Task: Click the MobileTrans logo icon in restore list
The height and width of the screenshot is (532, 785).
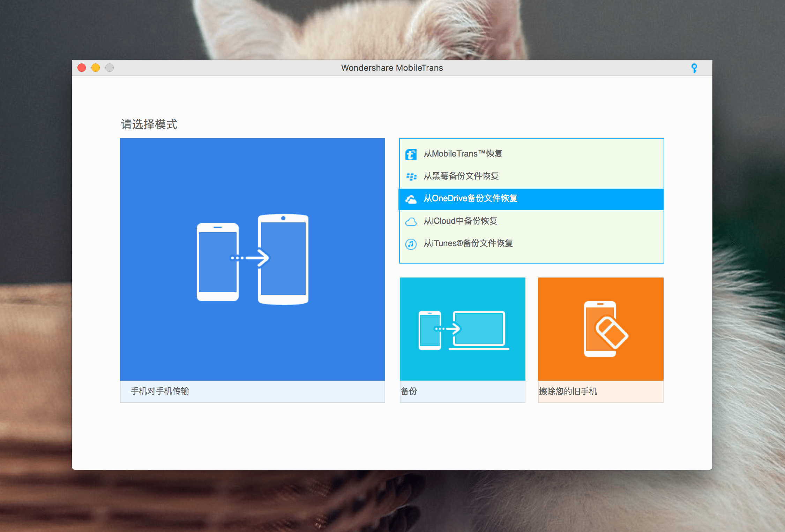Action: [411, 154]
